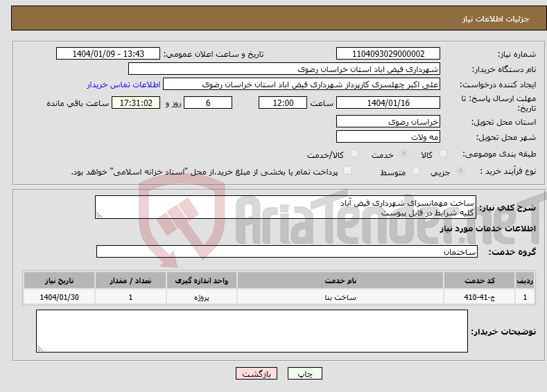
Task: Click the quantity cell 1 in the تعداد / مقدار column
Action: coord(130,297)
